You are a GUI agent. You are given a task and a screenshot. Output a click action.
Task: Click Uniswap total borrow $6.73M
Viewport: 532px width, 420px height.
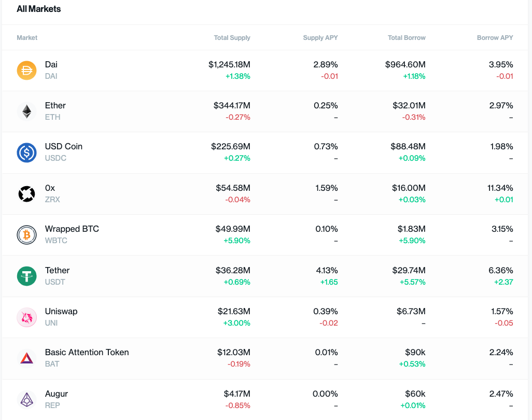(x=411, y=312)
